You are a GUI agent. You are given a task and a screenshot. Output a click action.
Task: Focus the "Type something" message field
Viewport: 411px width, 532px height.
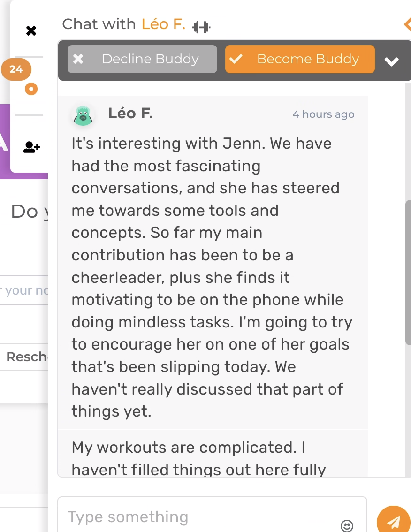click(202, 517)
